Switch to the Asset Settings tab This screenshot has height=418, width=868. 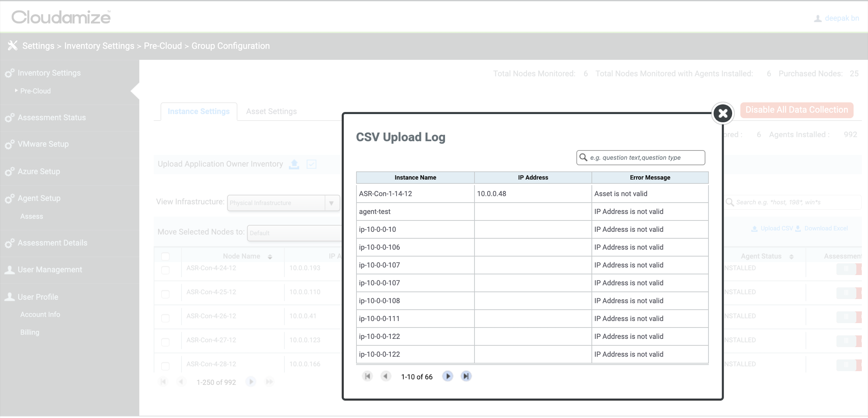pos(271,112)
